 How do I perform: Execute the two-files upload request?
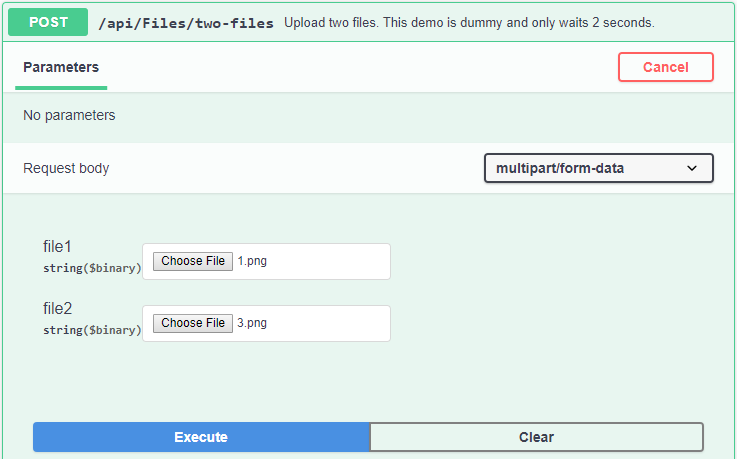tap(201, 437)
